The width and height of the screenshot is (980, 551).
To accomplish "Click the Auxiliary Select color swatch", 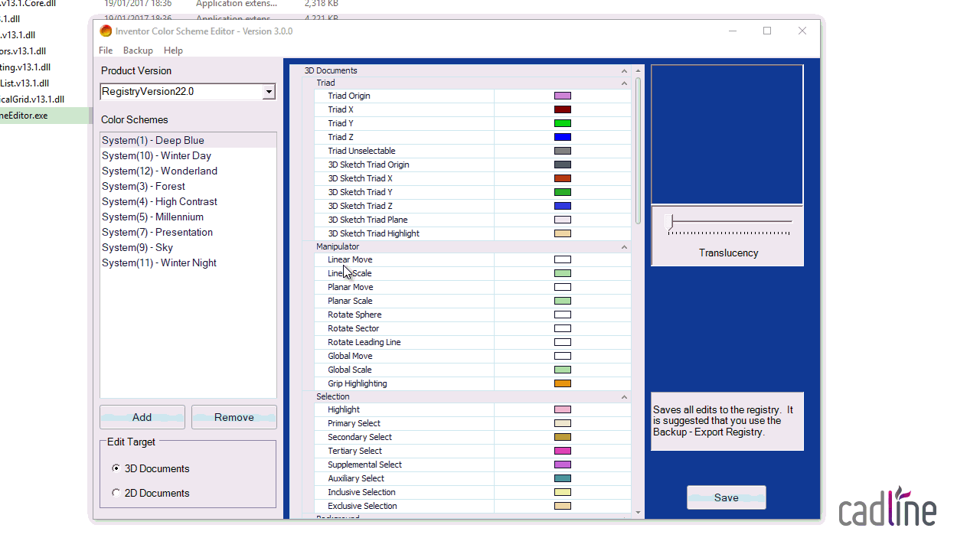I will click(563, 478).
